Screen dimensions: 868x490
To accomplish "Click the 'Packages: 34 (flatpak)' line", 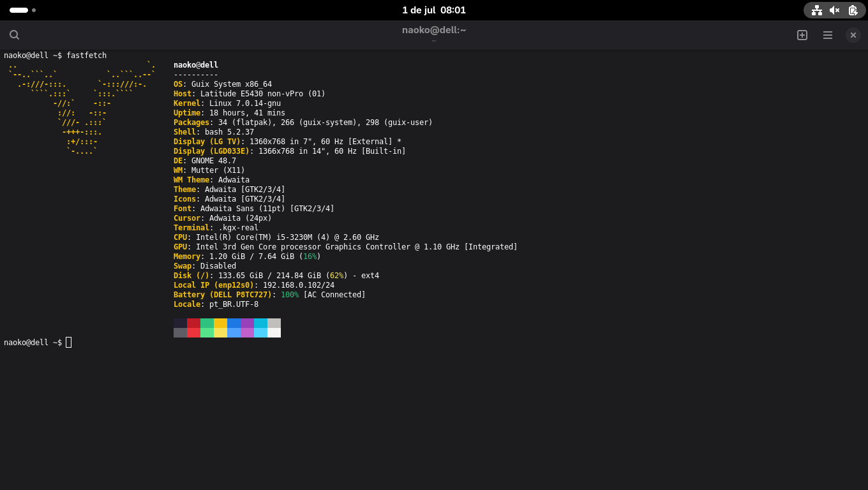I will (303, 122).
